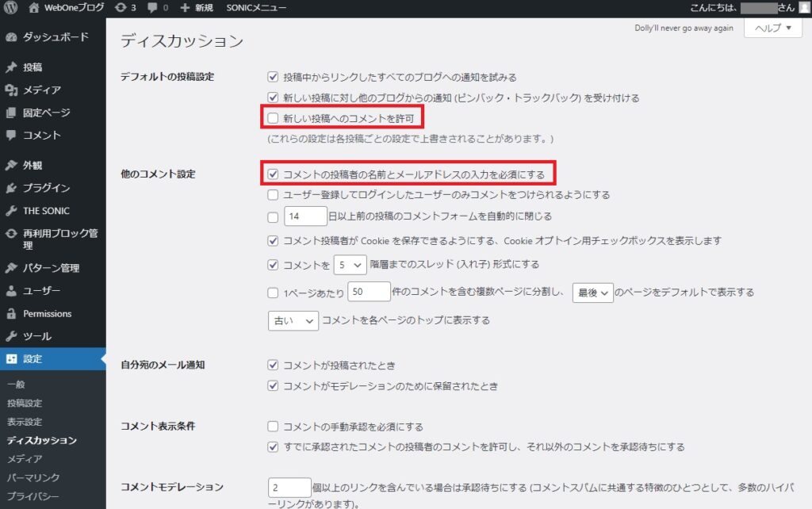Image resolution: width=812 pixels, height=509 pixels.
Task: Click the 再利用ブロック管理 icon
Action: [11, 234]
